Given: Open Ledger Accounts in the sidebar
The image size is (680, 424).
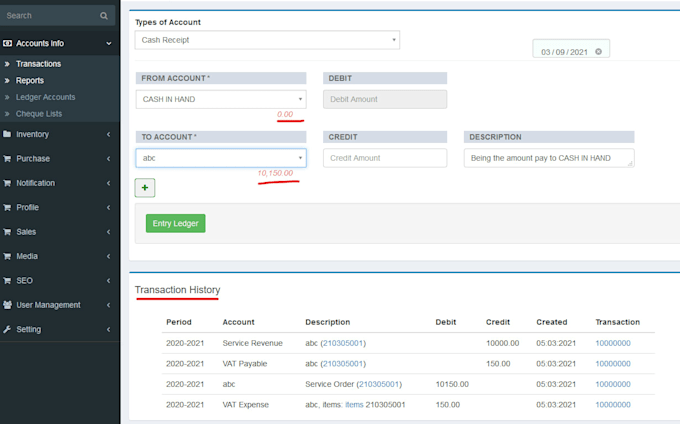Looking at the screenshot, I should (46, 97).
